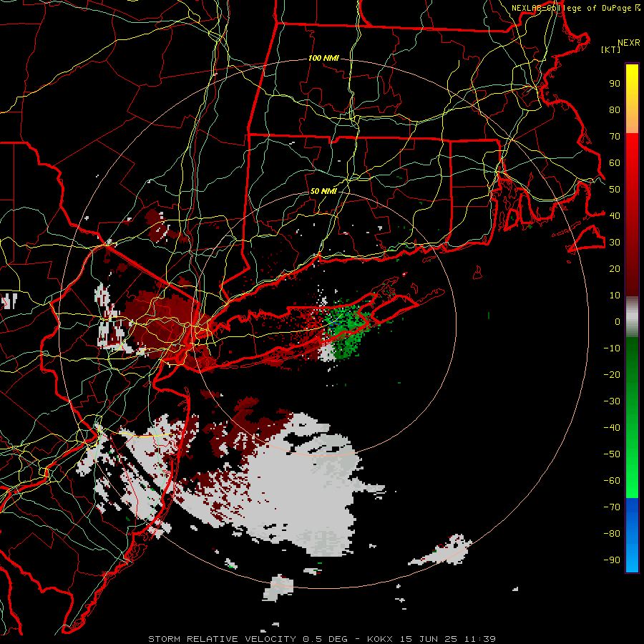Select the -20 value on the velocity scale
The height and width of the screenshot is (644, 644).
612,375
